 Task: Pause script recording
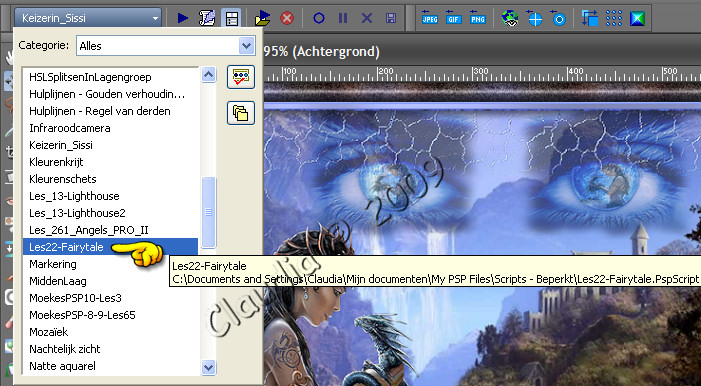click(x=343, y=18)
